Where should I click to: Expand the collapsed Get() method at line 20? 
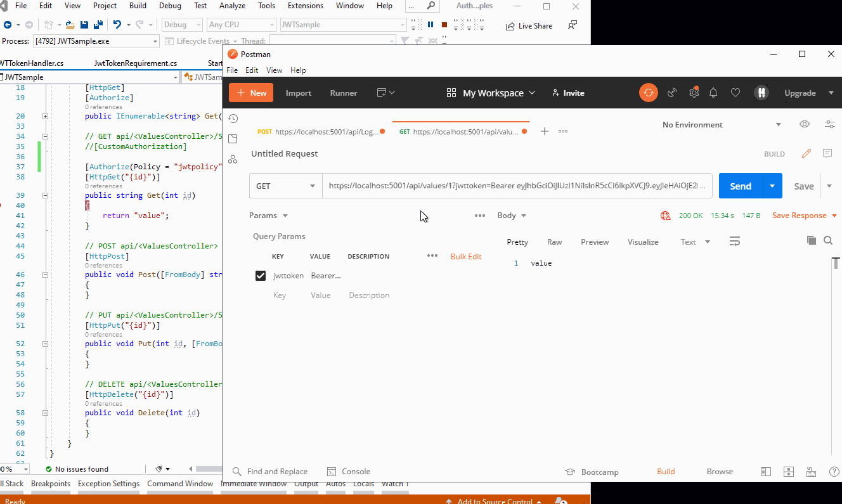(45, 117)
